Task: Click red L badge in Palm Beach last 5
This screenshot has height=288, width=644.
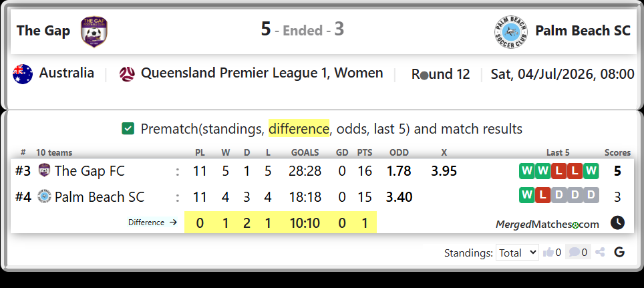Action: coord(542,196)
